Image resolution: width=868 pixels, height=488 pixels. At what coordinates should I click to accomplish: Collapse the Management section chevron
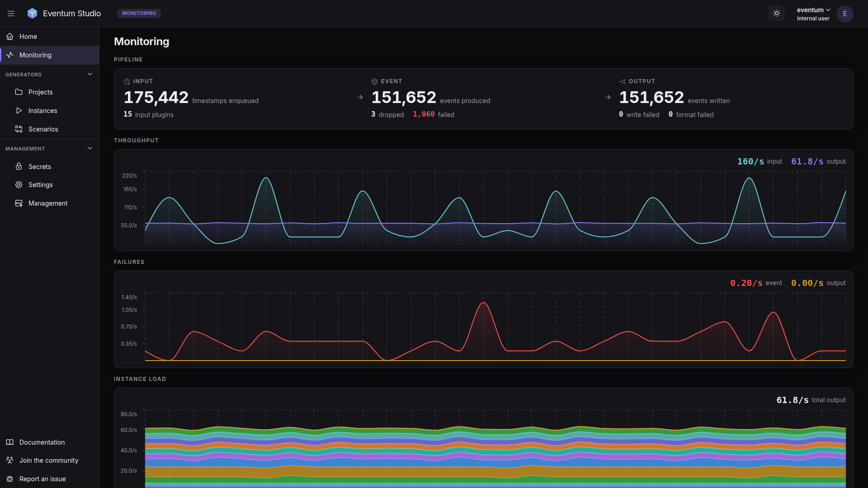(x=90, y=148)
